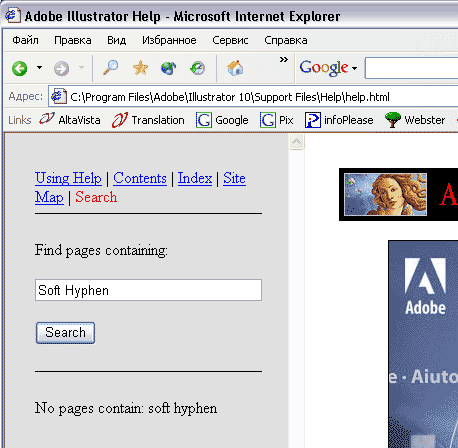The image size is (458, 448).
Task: Click the Search button under the field
Action: [x=65, y=333]
